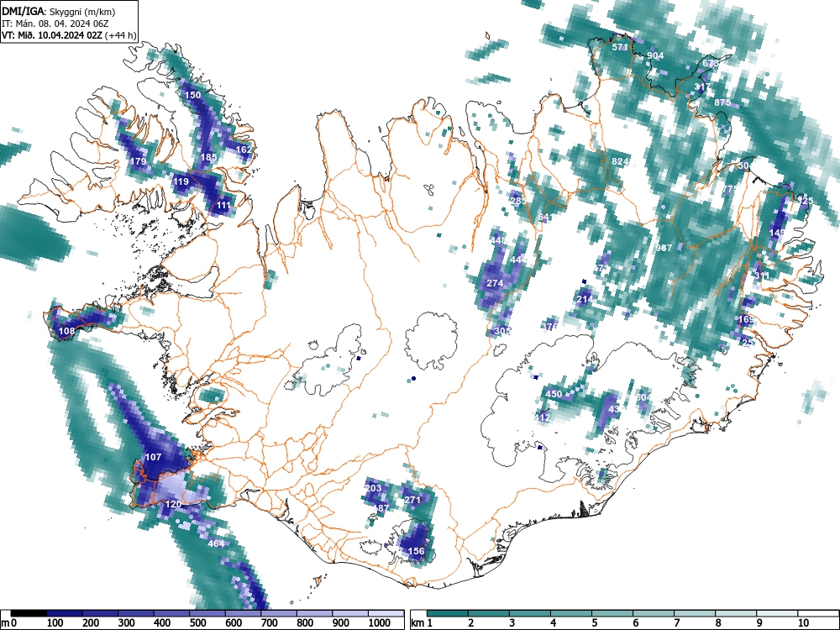The height and width of the screenshot is (630, 840).
Task: Click the visibility value 824
Action: [x=620, y=161]
